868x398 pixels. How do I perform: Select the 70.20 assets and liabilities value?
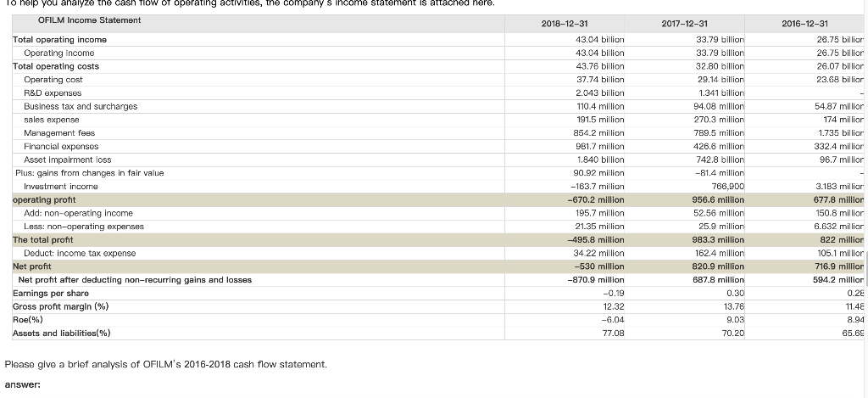pos(733,334)
